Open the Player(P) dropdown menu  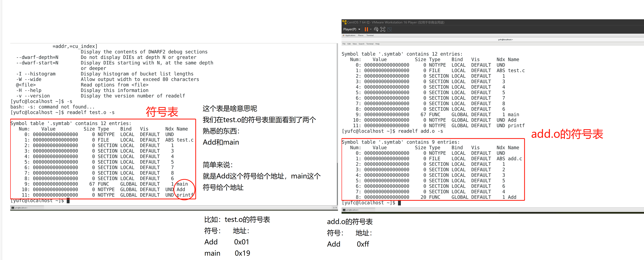352,29
